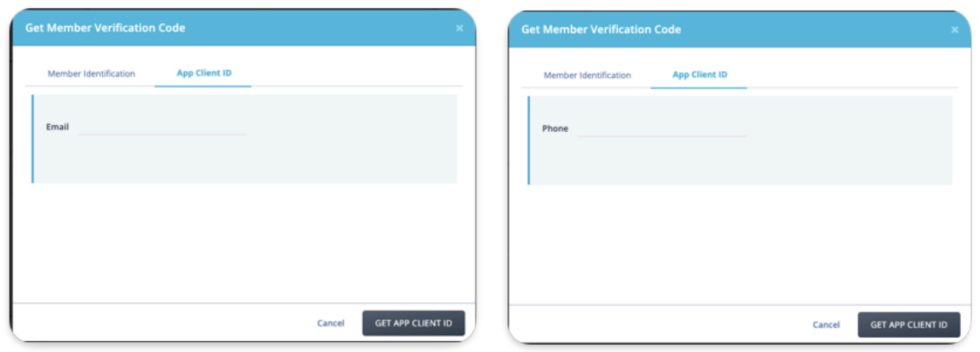980x352 pixels.
Task: Select App Client ID tab in Email dialog
Action: click(204, 73)
